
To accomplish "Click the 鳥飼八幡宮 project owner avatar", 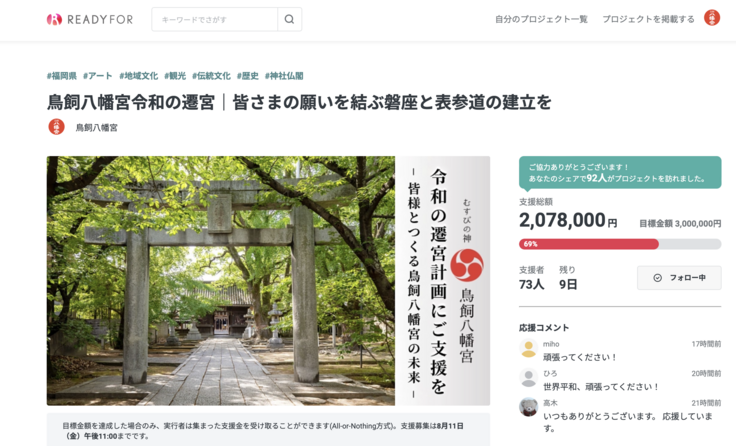I will click(x=56, y=127).
